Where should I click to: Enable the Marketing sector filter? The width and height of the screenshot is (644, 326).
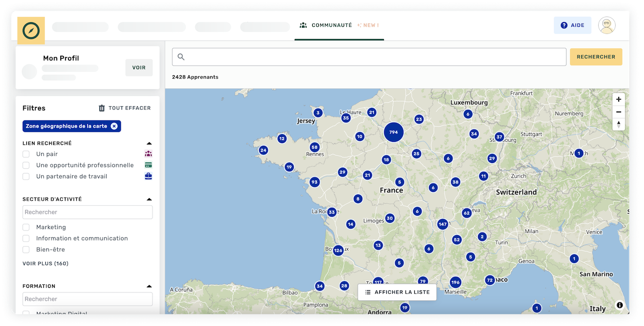pyautogui.click(x=25, y=227)
